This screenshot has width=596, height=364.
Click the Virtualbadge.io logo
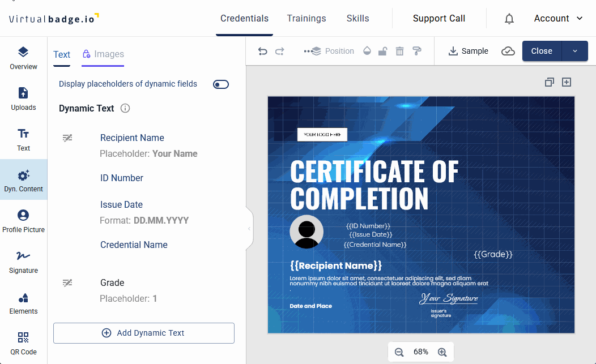[x=54, y=19]
